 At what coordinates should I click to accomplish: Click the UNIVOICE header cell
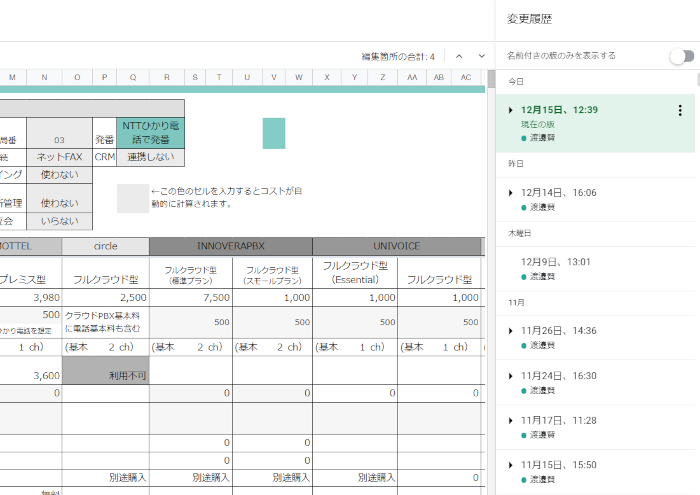point(396,246)
